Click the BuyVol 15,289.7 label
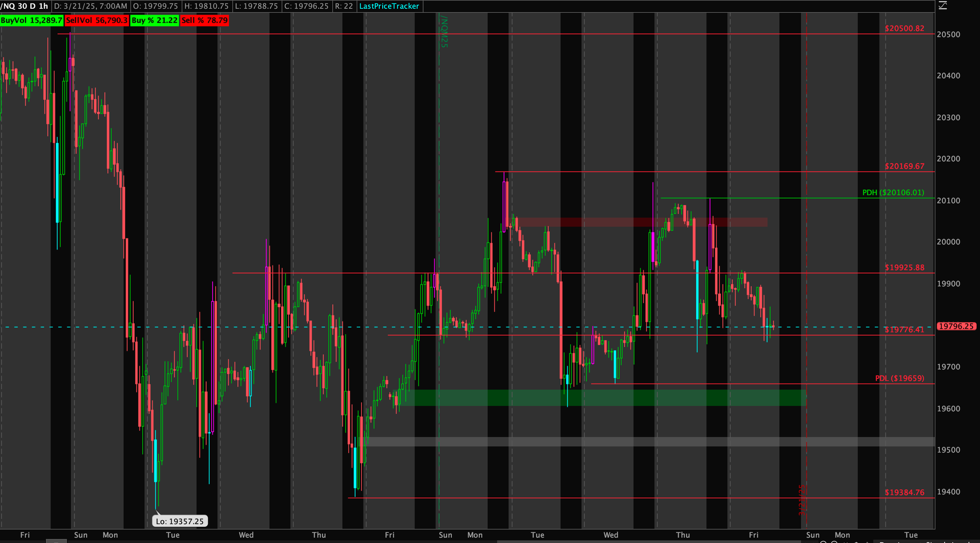980x543 pixels. (x=32, y=21)
